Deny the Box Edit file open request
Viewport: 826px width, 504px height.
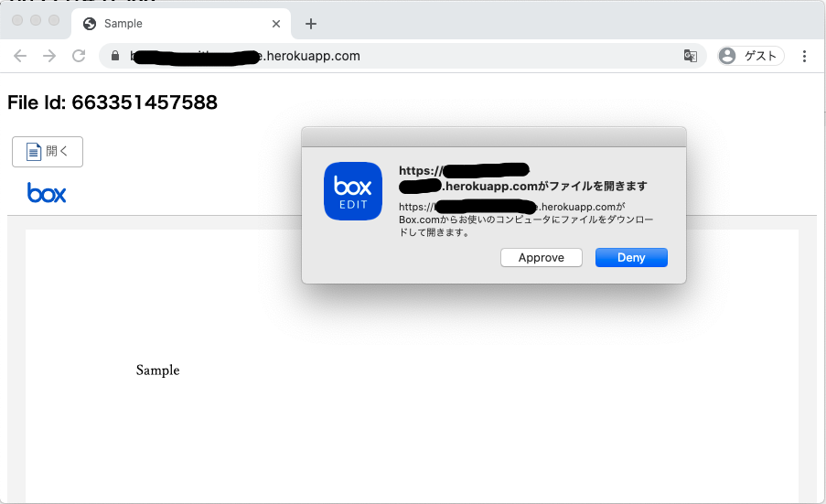(x=631, y=258)
